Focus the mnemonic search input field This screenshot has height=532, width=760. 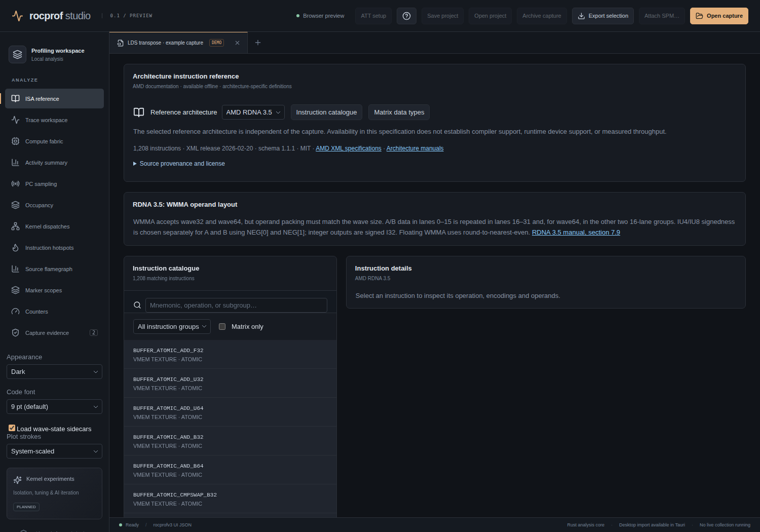236,306
